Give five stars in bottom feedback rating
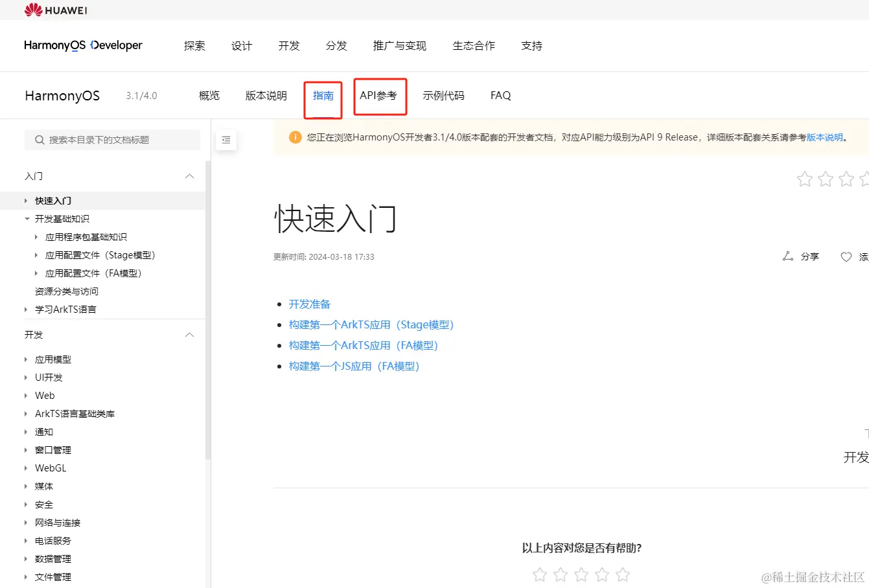Image resolution: width=869 pixels, height=588 pixels. tap(623, 574)
